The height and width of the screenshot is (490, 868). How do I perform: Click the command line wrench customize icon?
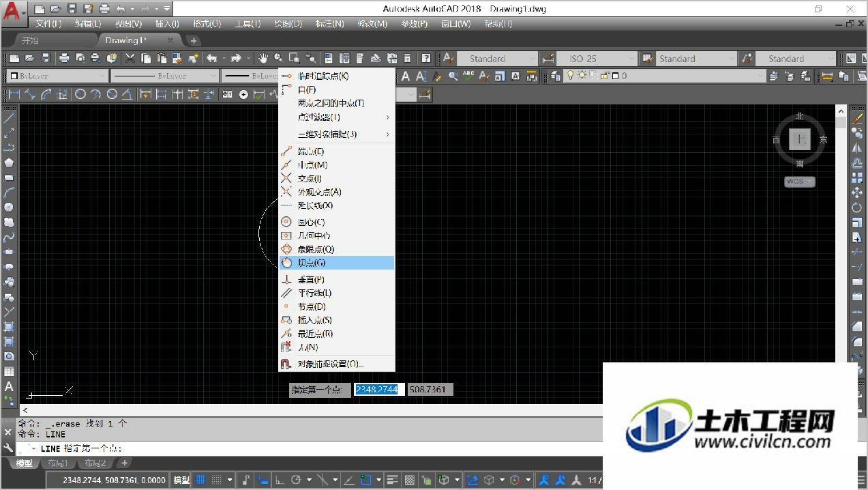click(8, 448)
